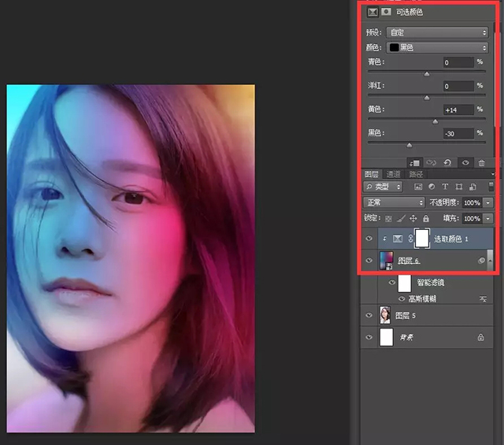The image size is (504, 445).
Task: Filter layers by text type icon
Action: 445,187
